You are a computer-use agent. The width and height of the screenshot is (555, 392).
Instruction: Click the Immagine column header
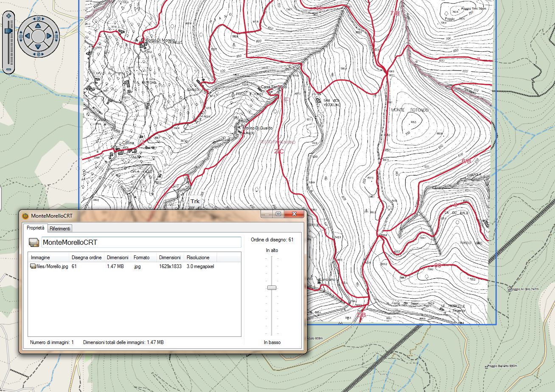click(48, 258)
